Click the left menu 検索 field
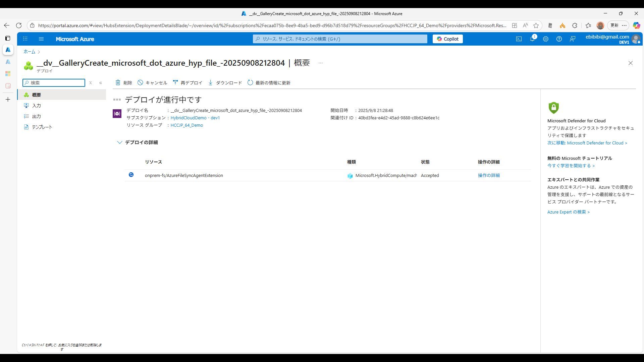Screen dimensions: 644x362 click(x=54, y=83)
